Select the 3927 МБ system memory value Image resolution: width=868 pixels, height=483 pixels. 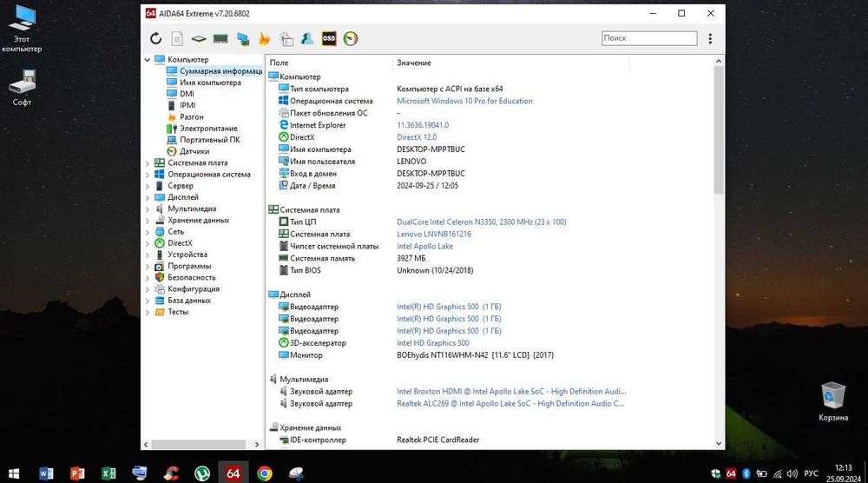(x=411, y=259)
